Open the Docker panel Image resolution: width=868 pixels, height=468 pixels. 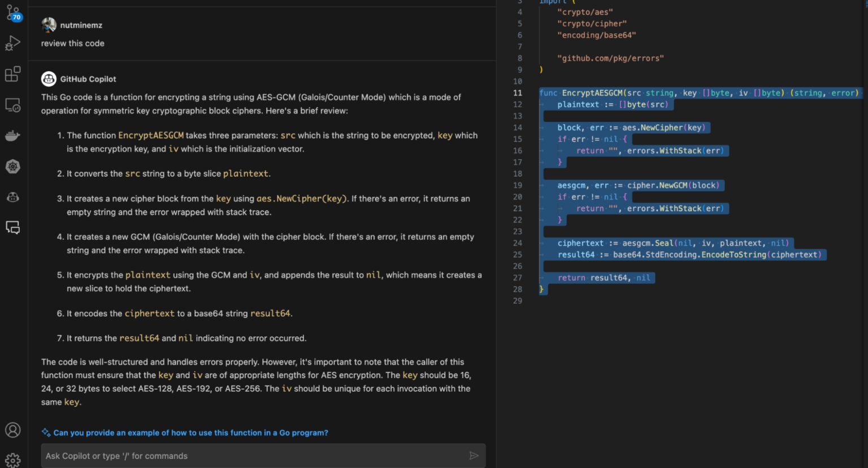click(12, 135)
